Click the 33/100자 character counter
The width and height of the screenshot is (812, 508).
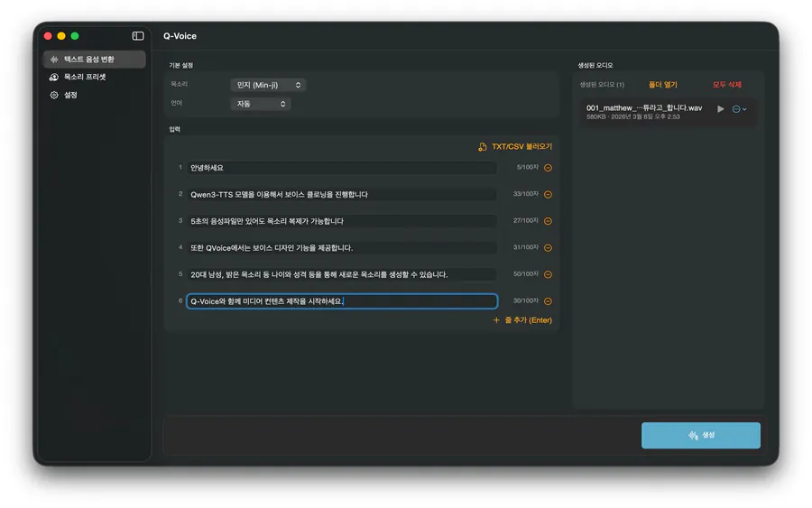(526, 194)
